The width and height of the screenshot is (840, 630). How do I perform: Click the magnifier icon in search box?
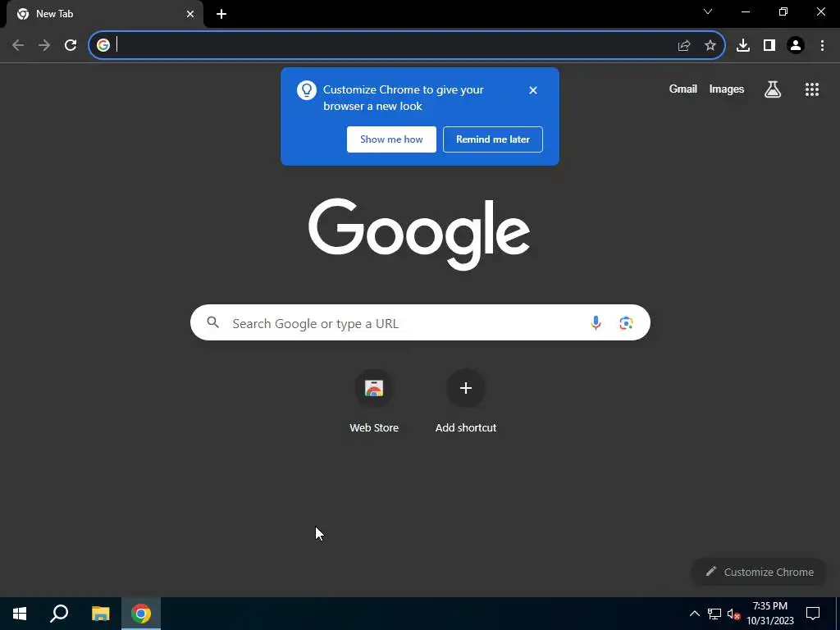[x=213, y=322]
